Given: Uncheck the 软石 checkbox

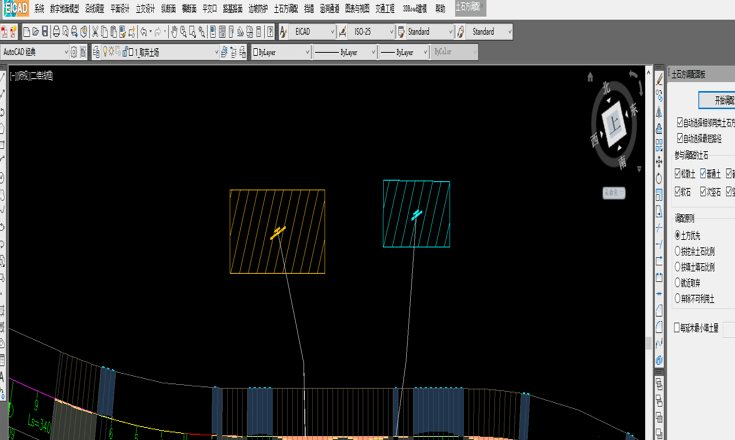Looking at the screenshot, I should [x=678, y=191].
